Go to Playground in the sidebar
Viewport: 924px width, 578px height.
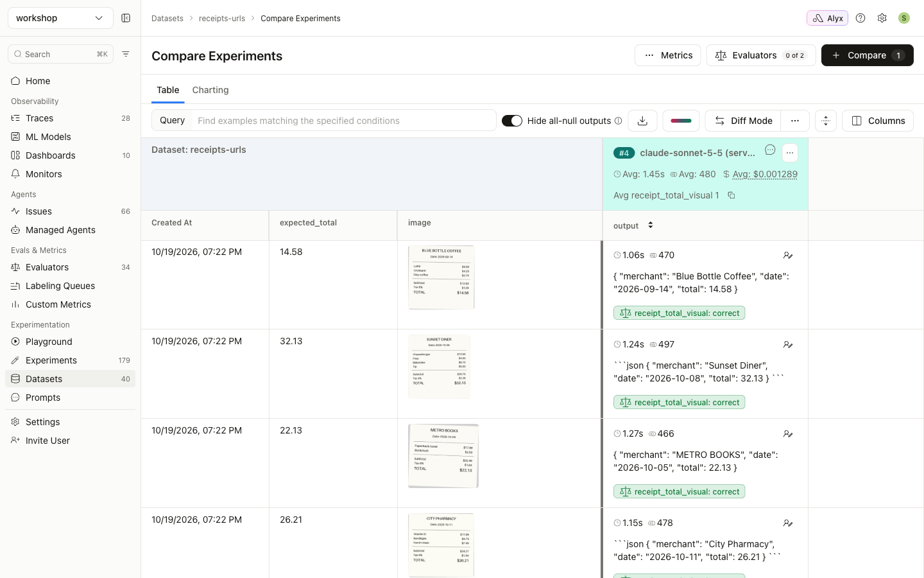[71, 342]
